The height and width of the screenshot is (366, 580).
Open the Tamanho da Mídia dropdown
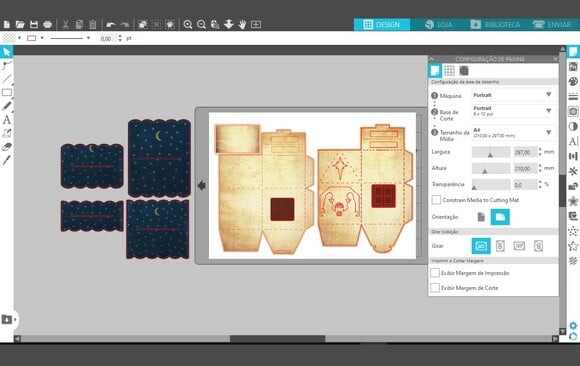(514, 132)
